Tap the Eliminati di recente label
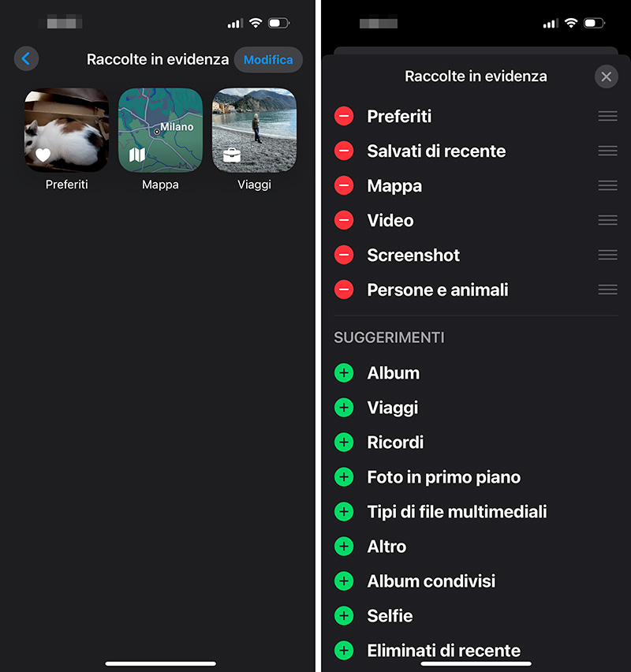Image resolution: width=631 pixels, height=672 pixels. 443,651
